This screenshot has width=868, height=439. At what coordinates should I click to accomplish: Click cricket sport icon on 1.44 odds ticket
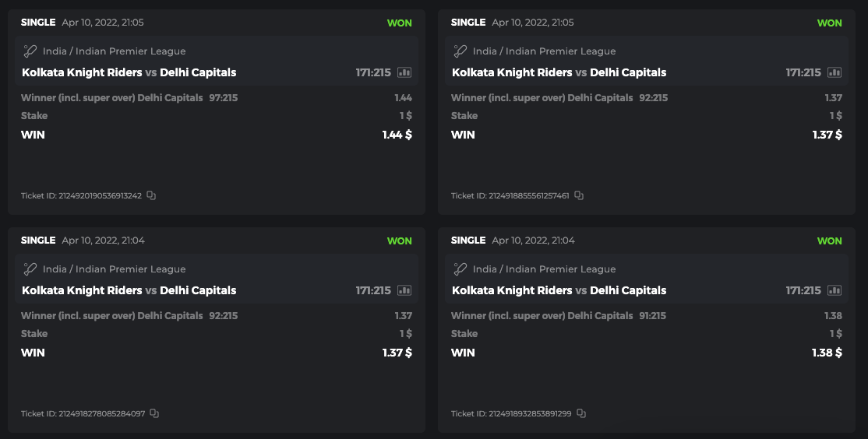coord(30,51)
